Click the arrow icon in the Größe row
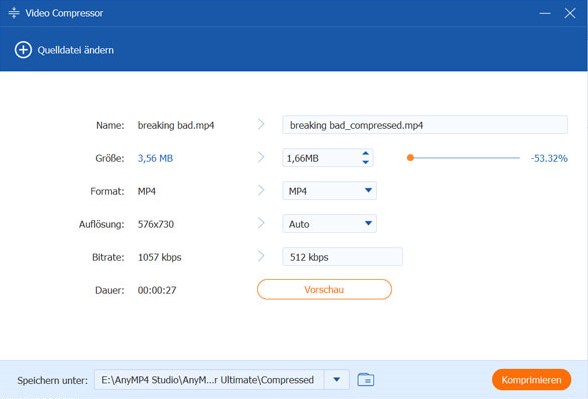Viewport: 588px width, 399px height. coord(261,157)
